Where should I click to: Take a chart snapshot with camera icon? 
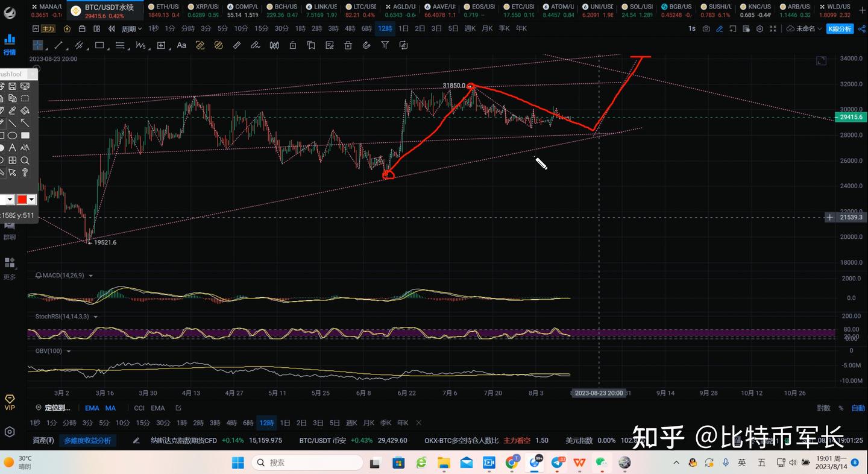point(706,28)
